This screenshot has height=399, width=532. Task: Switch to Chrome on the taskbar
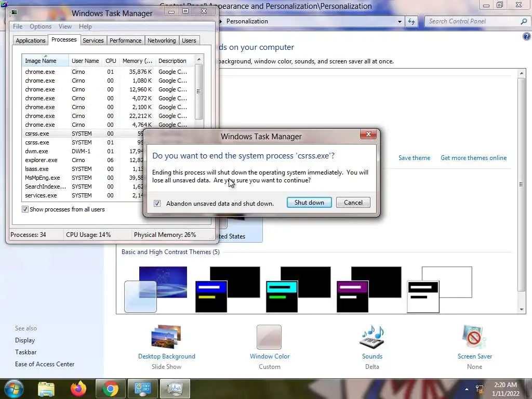coord(111,389)
